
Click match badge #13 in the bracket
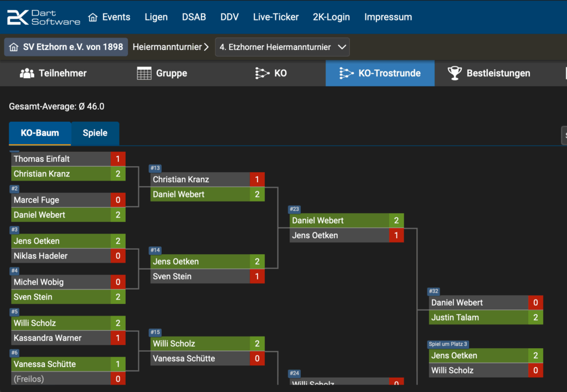click(x=155, y=168)
